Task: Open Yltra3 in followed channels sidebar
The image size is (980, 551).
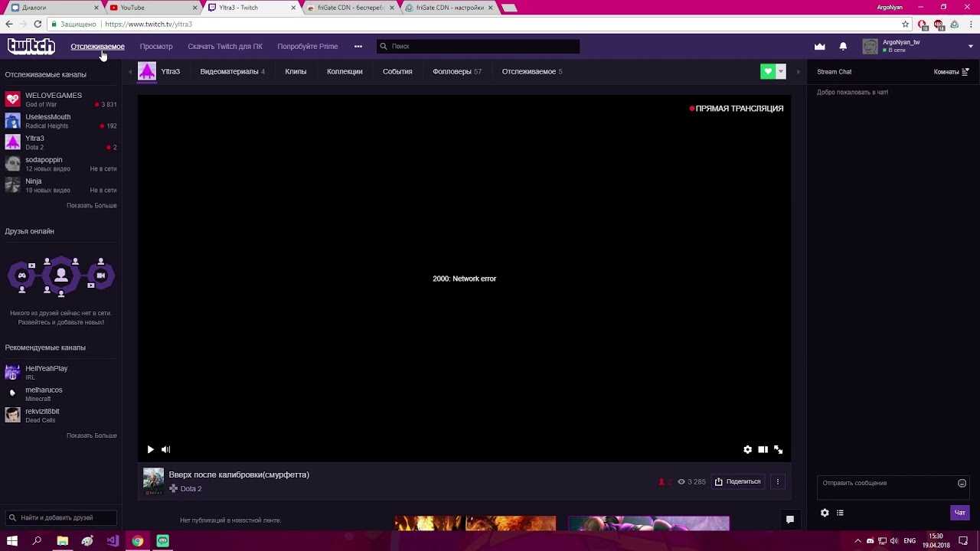Action: tap(60, 142)
